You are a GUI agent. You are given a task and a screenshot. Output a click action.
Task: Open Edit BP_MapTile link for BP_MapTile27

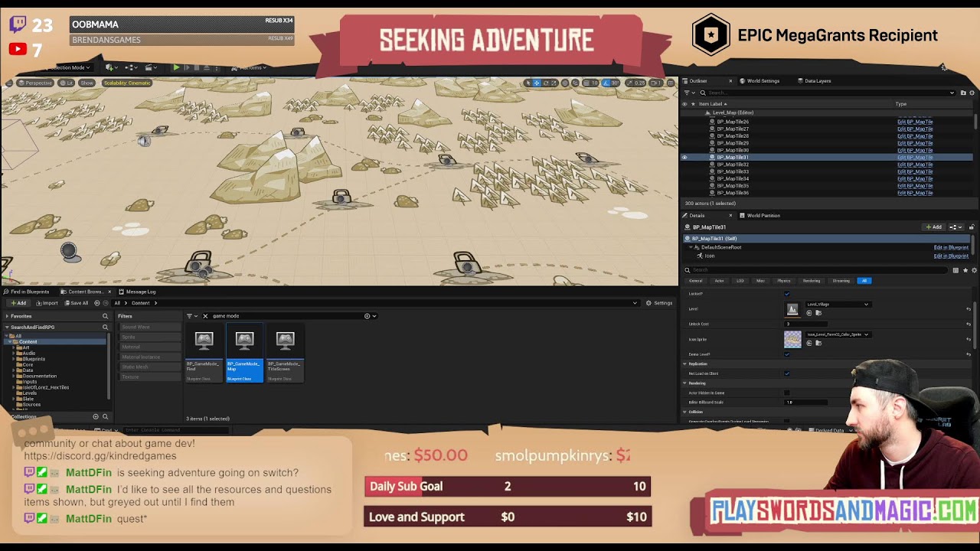915,129
